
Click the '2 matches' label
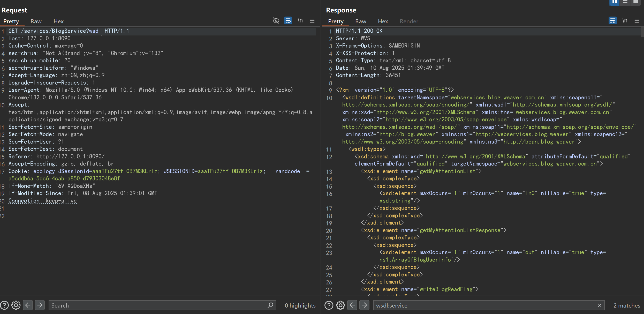[x=627, y=305]
